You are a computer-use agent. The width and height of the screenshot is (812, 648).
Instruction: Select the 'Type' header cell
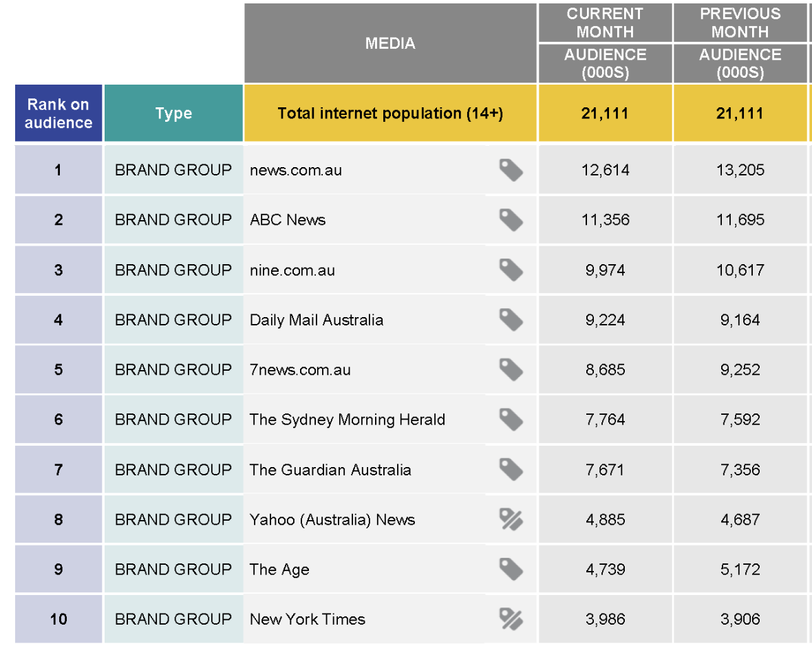(173, 113)
